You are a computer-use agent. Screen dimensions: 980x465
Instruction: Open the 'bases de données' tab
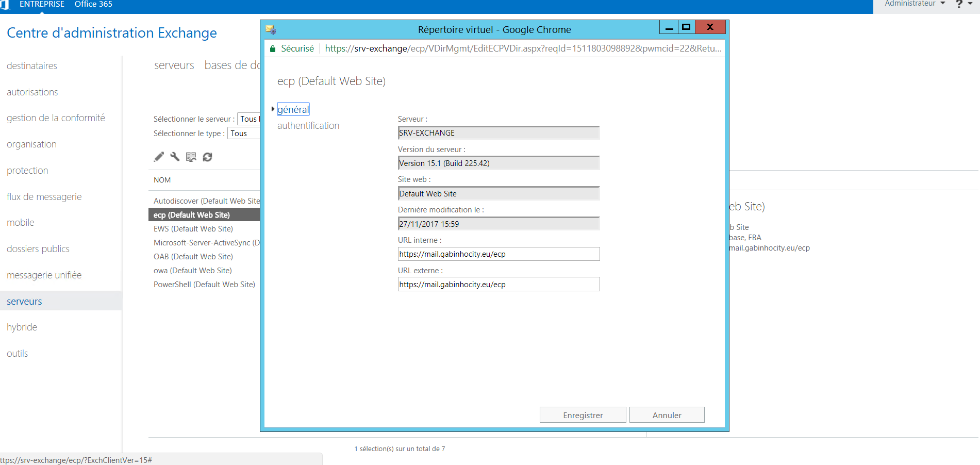tap(232, 65)
